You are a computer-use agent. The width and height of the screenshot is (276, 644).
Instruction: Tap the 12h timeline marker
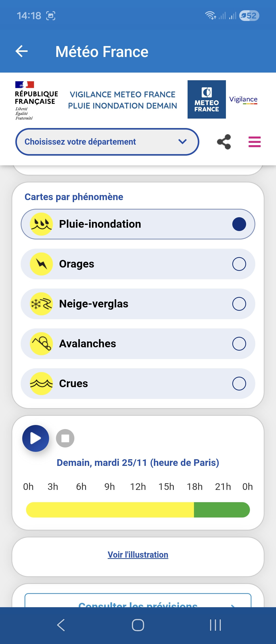138,487
